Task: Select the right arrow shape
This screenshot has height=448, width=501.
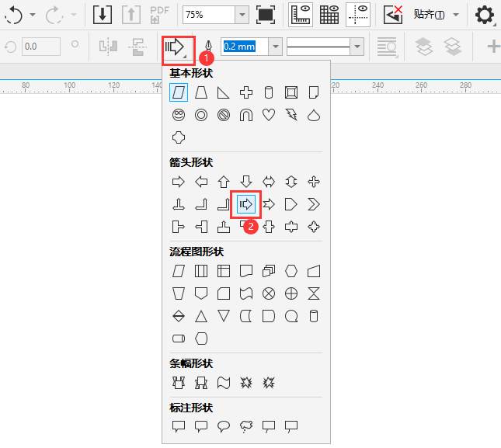Action: pos(179,182)
